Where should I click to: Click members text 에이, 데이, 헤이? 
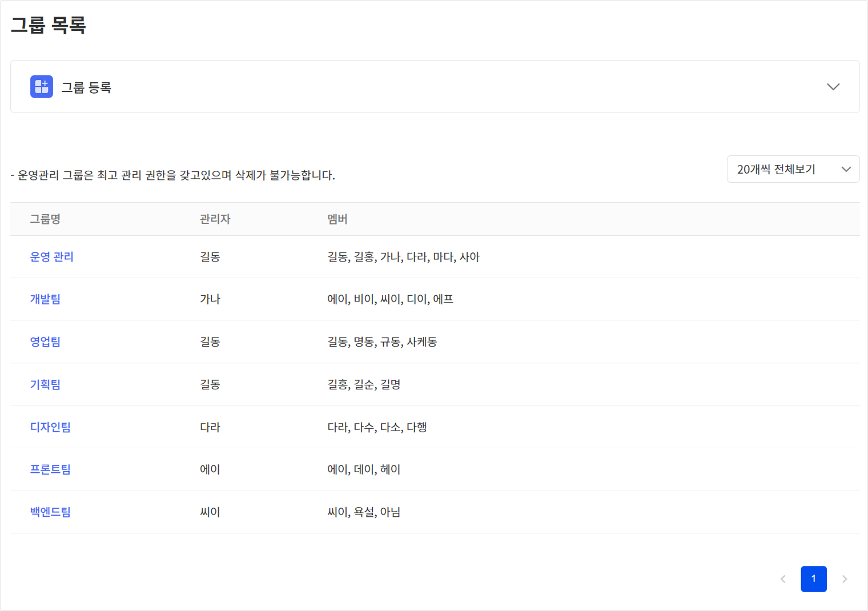pos(364,469)
